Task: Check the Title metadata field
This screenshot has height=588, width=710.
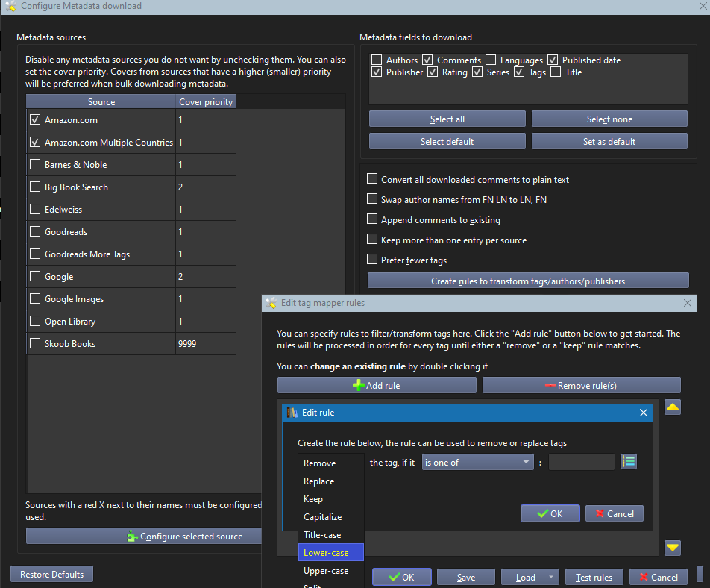Action: click(x=556, y=72)
